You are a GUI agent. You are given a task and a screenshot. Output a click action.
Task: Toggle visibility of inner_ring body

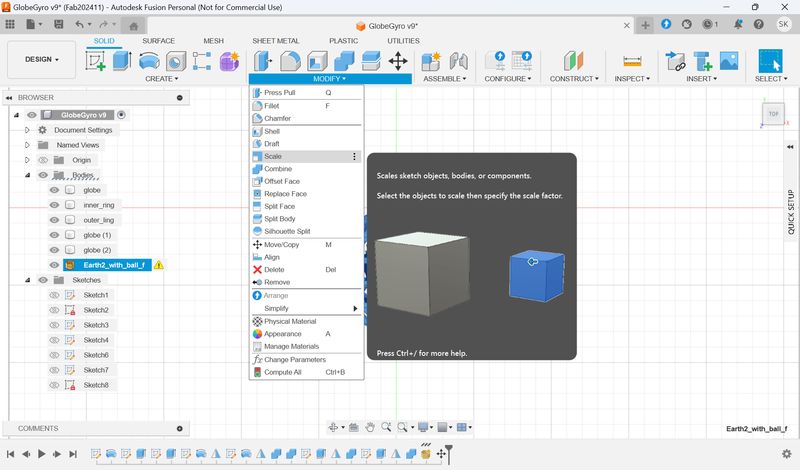tap(54, 205)
